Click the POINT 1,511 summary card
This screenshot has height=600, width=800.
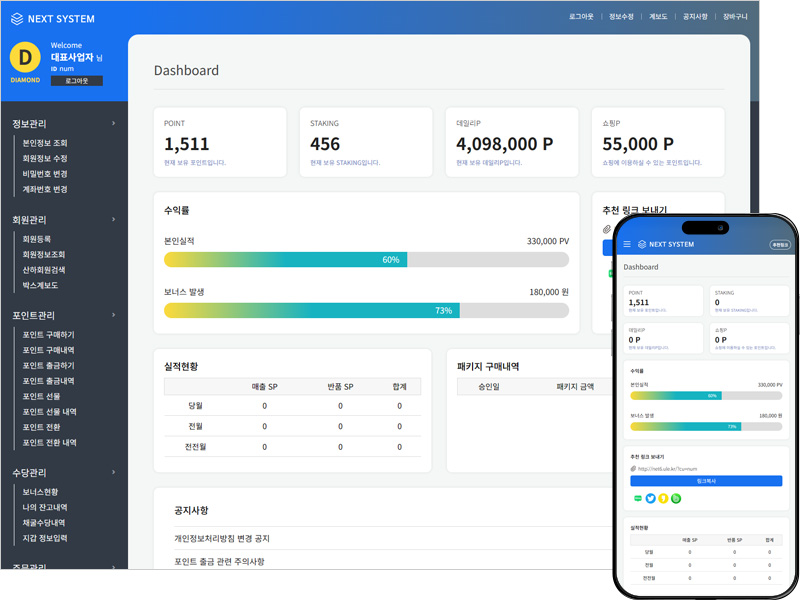(x=219, y=142)
